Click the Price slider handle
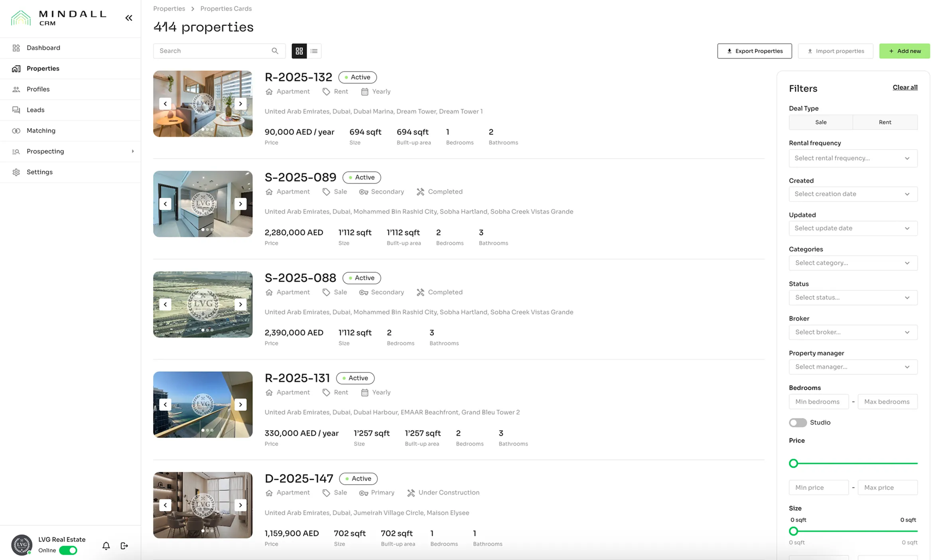 pos(793,463)
